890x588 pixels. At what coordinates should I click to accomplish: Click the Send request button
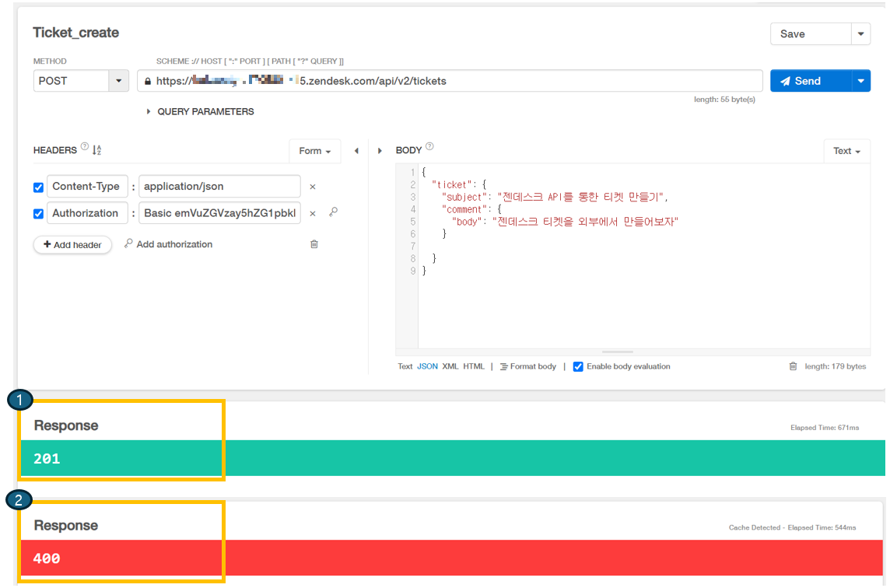[x=811, y=81]
